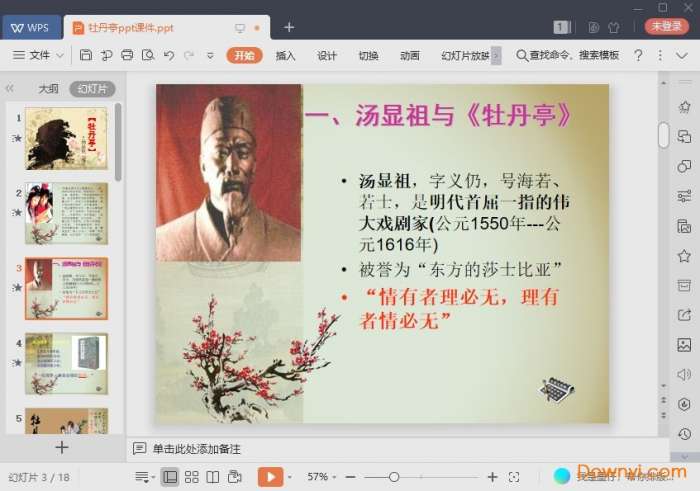The image size is (700, 491).
Task: Click the WPS home tab
Action: 31,28
